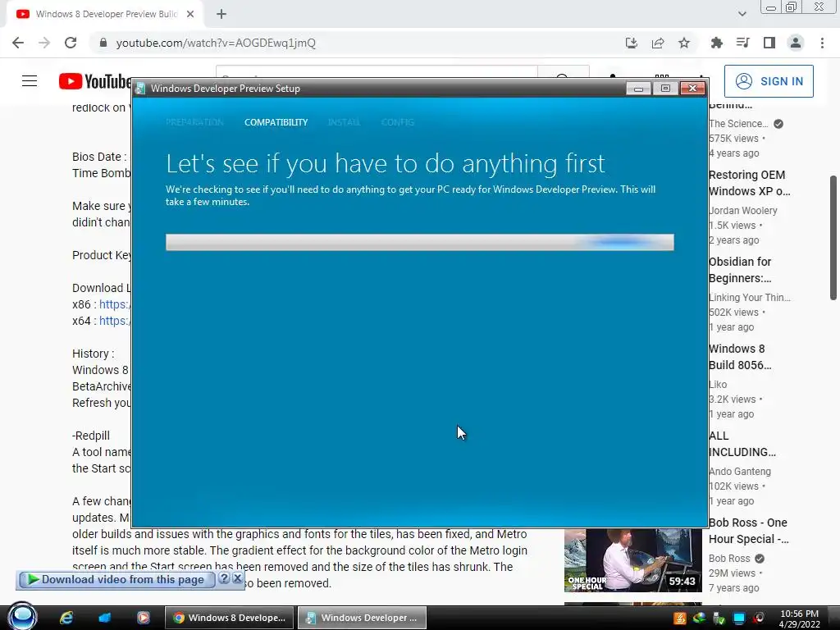The image size is (840, 630).
Task: Open Bob Ross One Hour Special title
Action: [748, 531]
